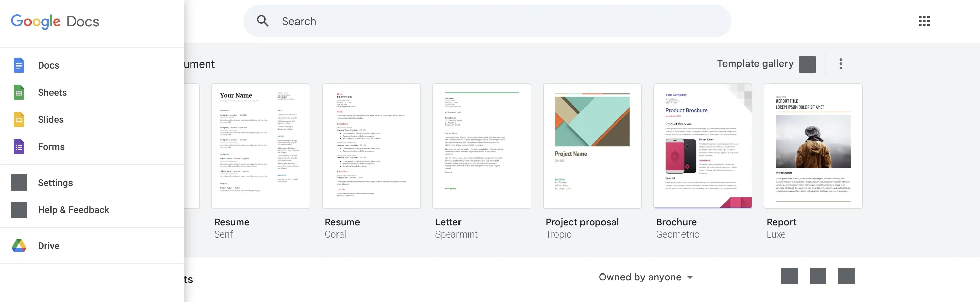Click the Settings entry in the sidebar
The width and height of the screenshot is (980, 302).
tap(55, 183)
